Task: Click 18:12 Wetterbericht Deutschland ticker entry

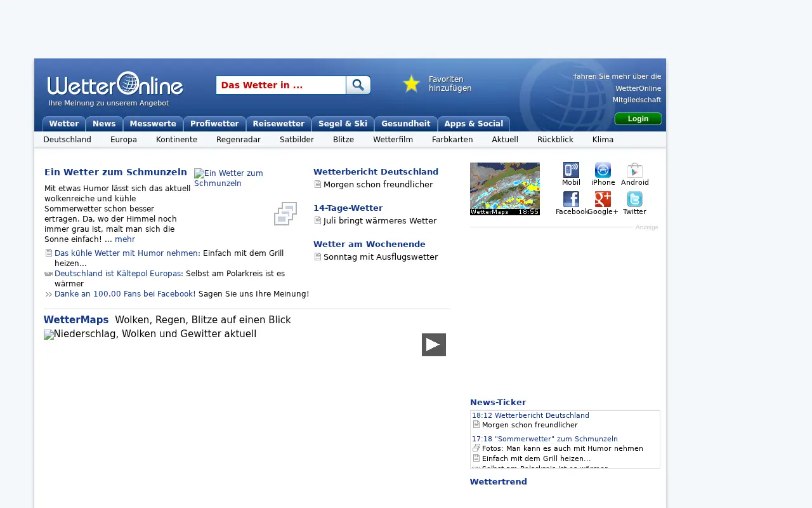Action: (530, 415)
